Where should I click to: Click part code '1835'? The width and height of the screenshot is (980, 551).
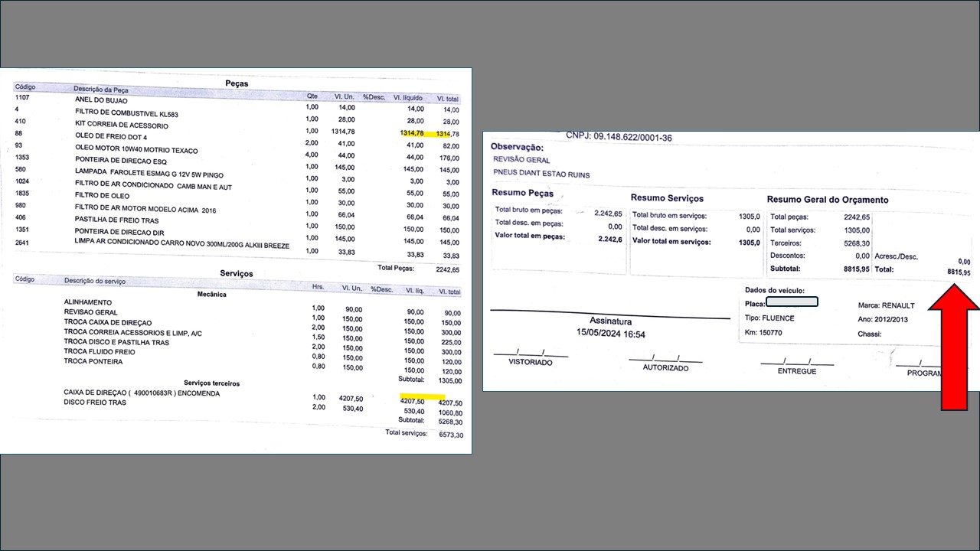click(x=22, y=194)
